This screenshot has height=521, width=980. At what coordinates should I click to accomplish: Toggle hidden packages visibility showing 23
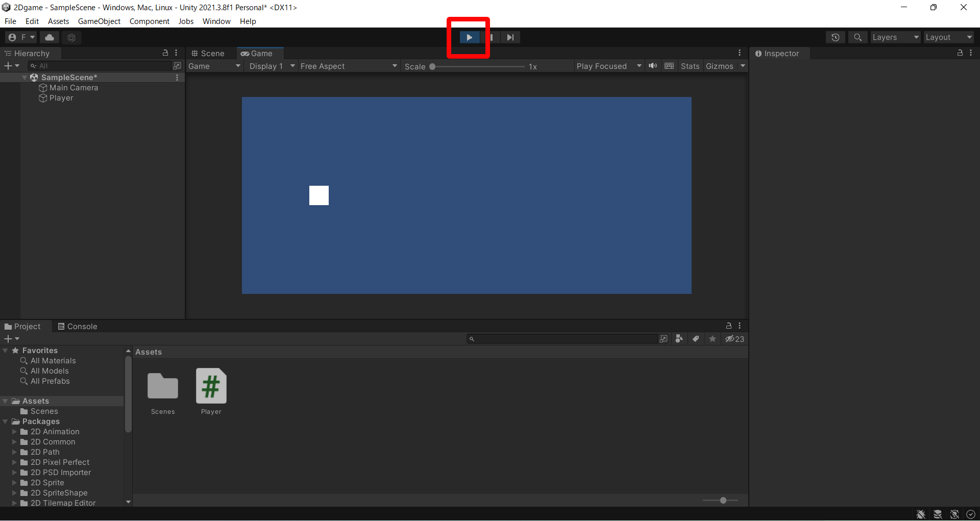tap(735, 338)
